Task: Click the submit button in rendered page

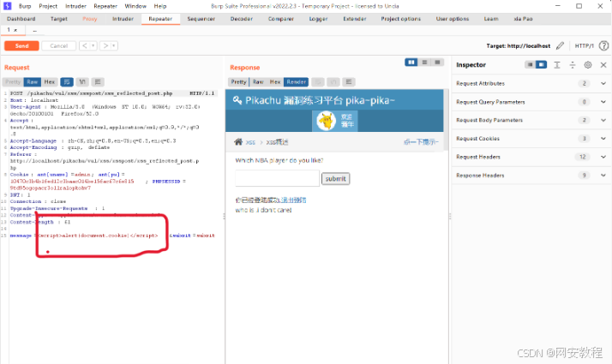Action: click(x=335, y=179)
